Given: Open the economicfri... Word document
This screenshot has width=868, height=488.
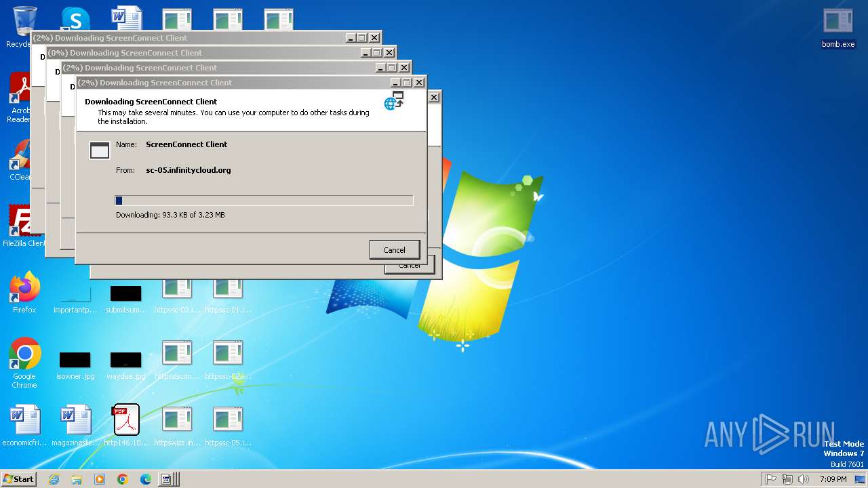Looking at the screenshot, I should point(24,426).
